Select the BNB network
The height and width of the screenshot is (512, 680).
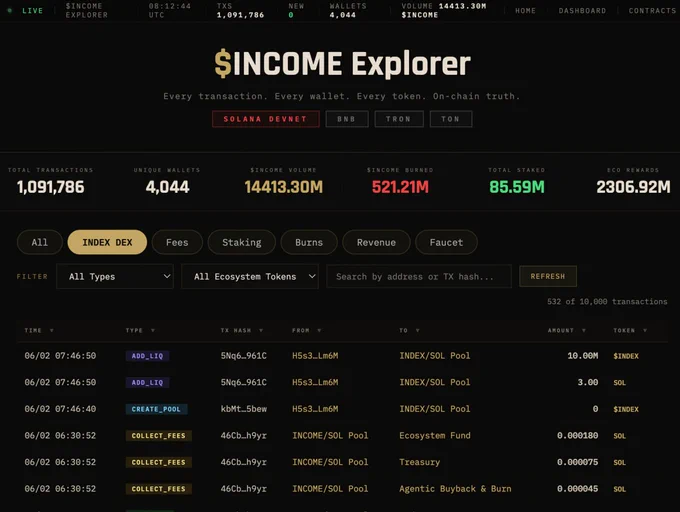point(347,119)
